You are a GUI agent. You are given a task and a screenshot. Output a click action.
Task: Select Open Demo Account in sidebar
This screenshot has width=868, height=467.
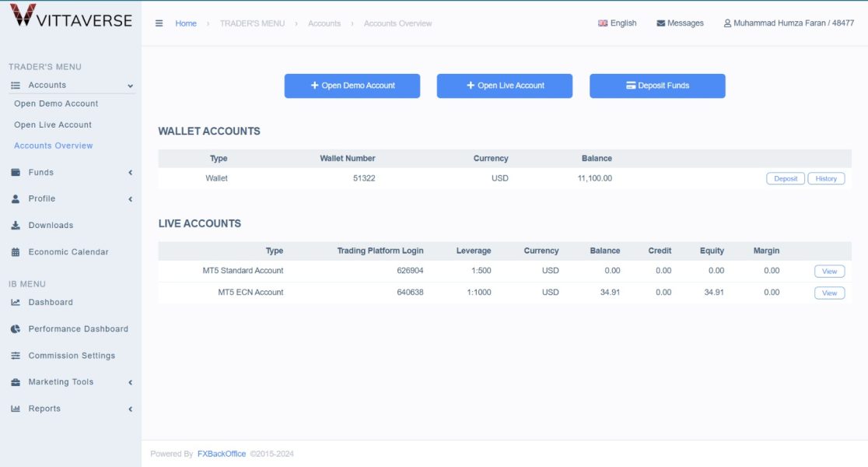click(x=56, y=104)
